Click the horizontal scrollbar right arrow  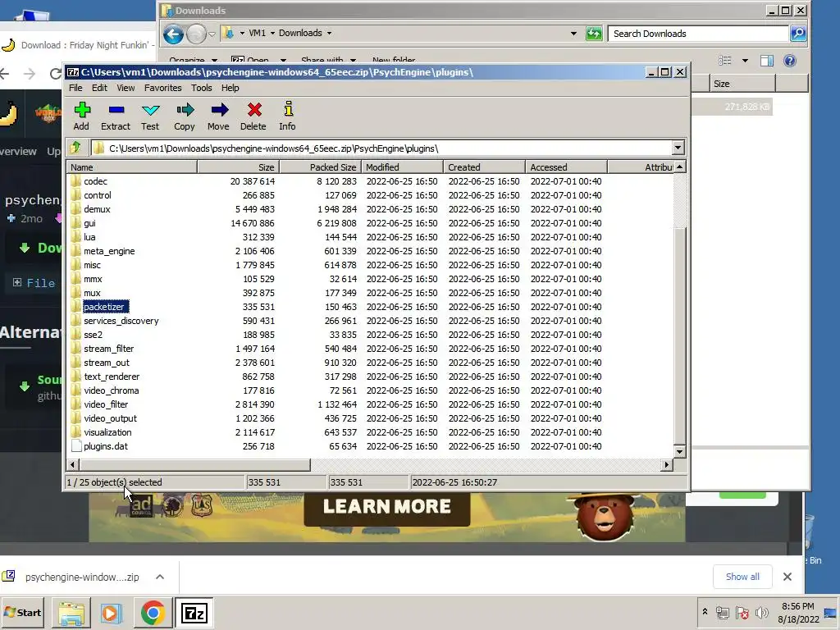point(666,464)
